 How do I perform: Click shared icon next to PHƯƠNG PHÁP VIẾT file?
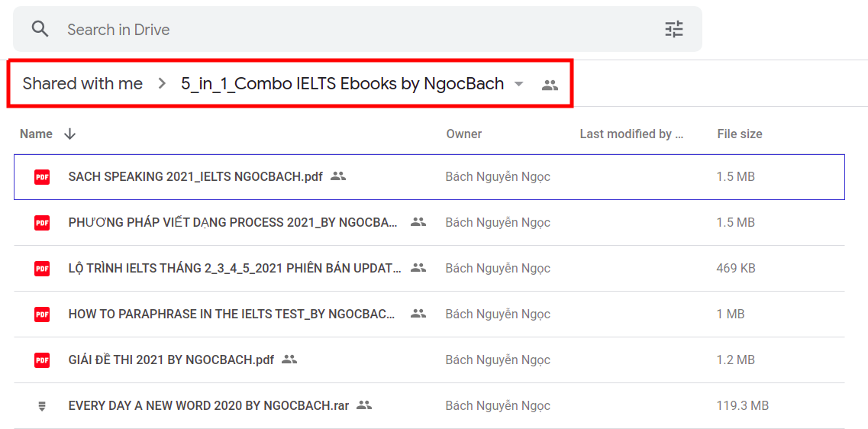(x=418, y=222)
